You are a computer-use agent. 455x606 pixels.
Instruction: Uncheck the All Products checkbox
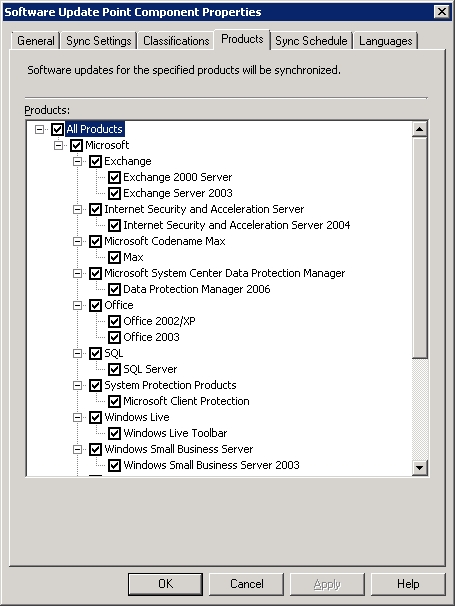(58, 129)
